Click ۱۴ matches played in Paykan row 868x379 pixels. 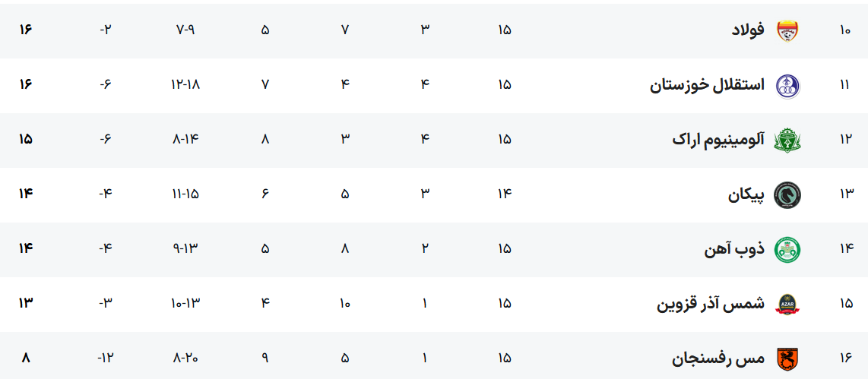coord(505,194)
